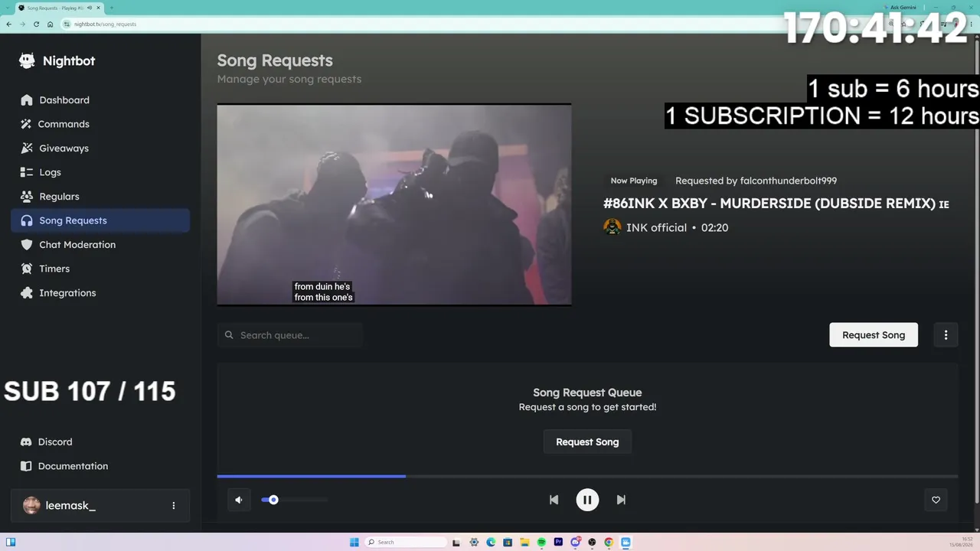Click the Search queue input field

pos(290,335)
